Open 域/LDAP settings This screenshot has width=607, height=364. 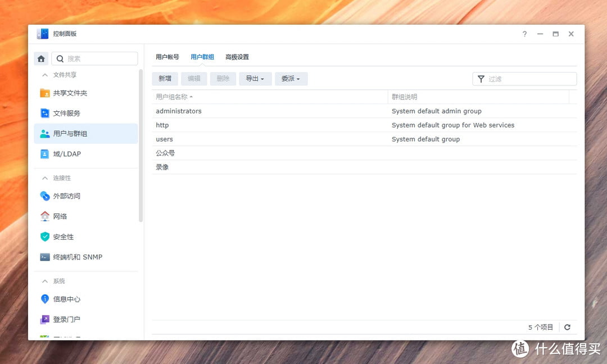click(66, 154)
